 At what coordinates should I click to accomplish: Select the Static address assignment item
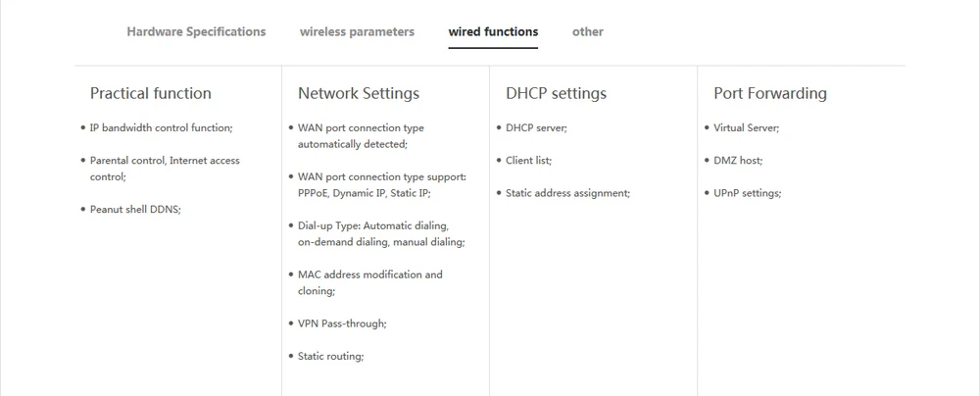click(x=568, y=193)
